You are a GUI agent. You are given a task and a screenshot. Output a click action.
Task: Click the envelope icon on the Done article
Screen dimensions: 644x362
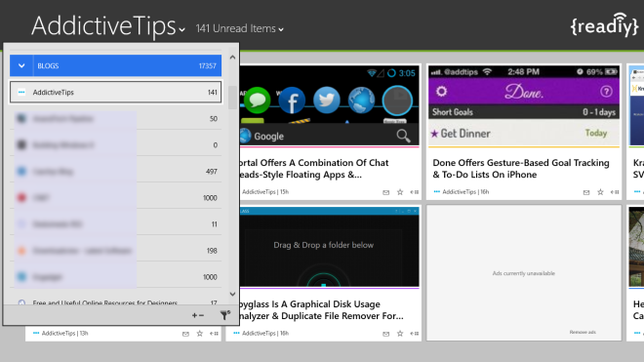pos(586,192)
